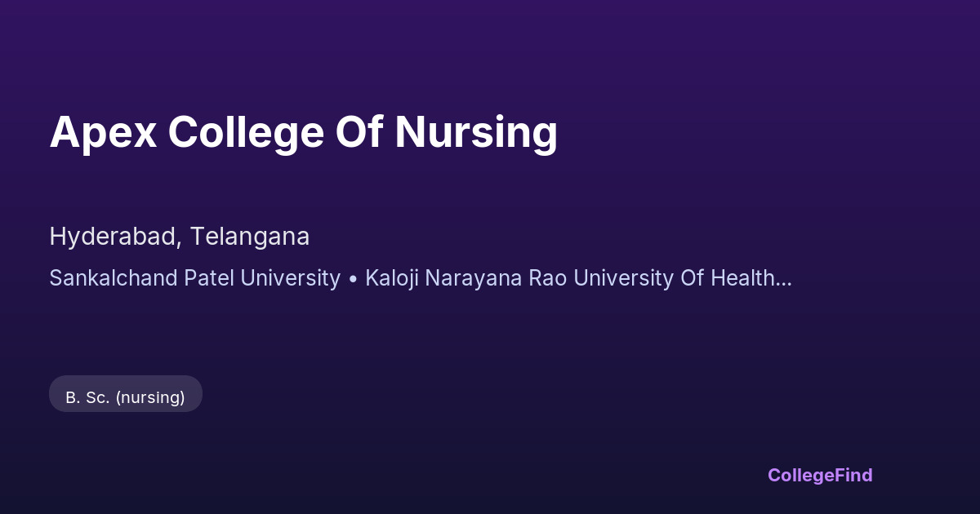Click the word Nursing in the heading

coord(476,131)
